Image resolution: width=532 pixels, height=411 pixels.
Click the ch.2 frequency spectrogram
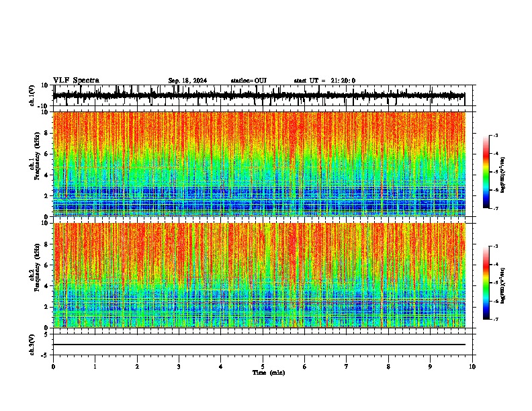point(259,275)
